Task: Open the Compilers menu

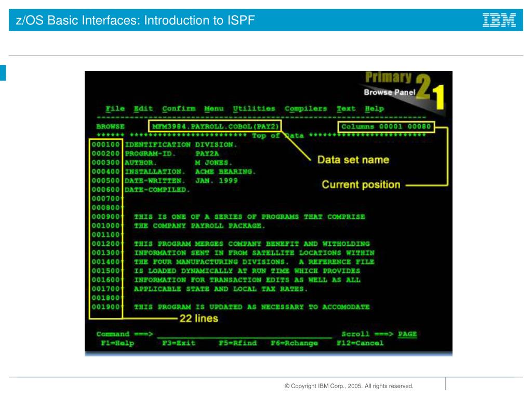Action: pyautogui.click(x=305, y=109)
